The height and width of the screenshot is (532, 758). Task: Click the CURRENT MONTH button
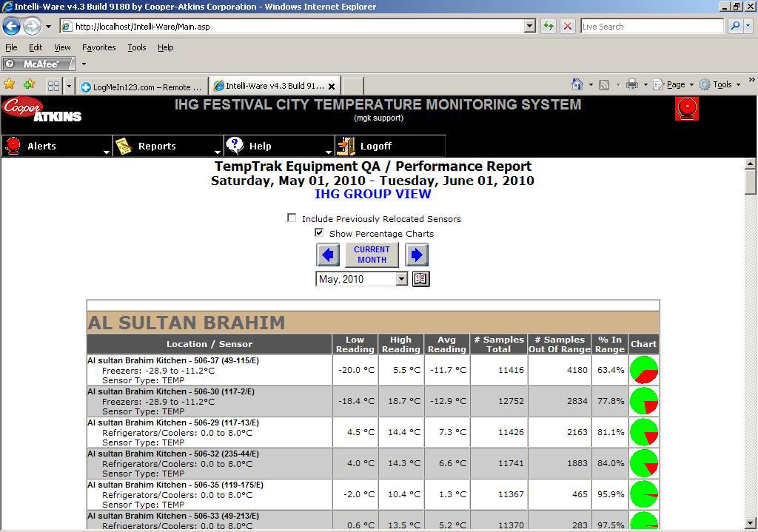[372, 255]
